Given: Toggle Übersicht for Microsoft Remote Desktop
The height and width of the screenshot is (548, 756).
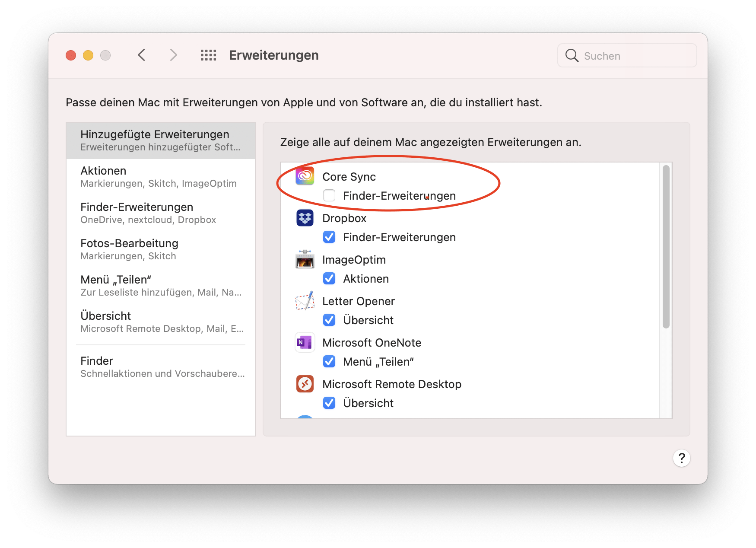Looking at the screenshot, I should coord(329,403).
